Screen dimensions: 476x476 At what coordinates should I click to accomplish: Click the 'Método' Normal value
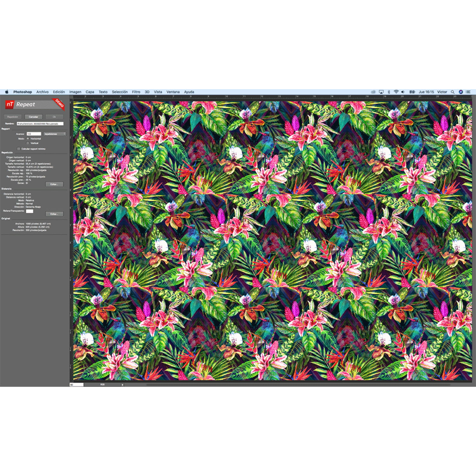coord(29,204)
